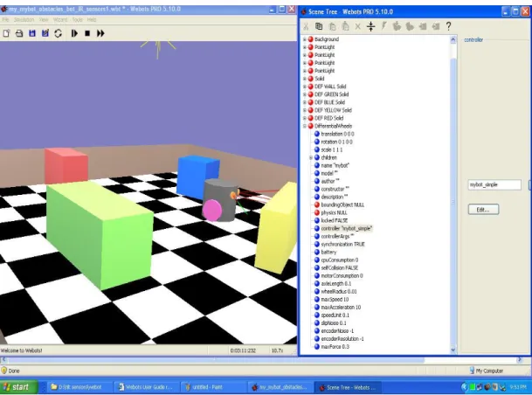Click the Delete X icon in Scene Tree toolbar
Image resolution: width=532 pixels, height=395 pixels.
(x=358, y=26)
